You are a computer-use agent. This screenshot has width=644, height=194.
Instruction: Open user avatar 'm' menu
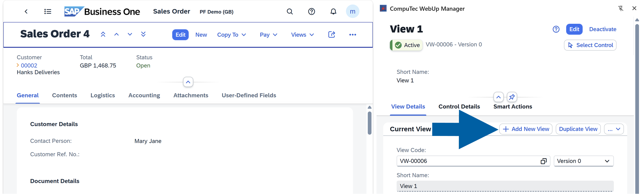(x=352, y=11)
